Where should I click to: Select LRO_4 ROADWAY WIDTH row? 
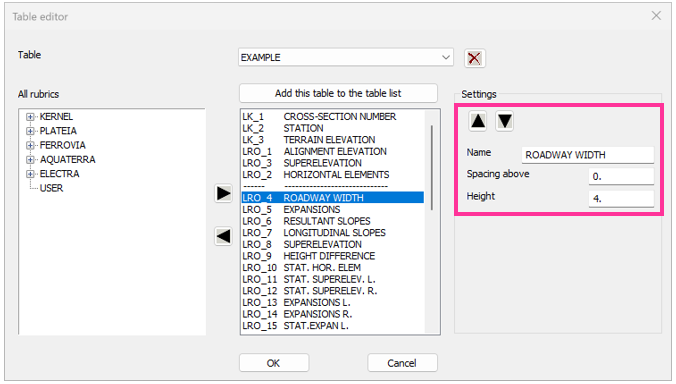point(332,198)
